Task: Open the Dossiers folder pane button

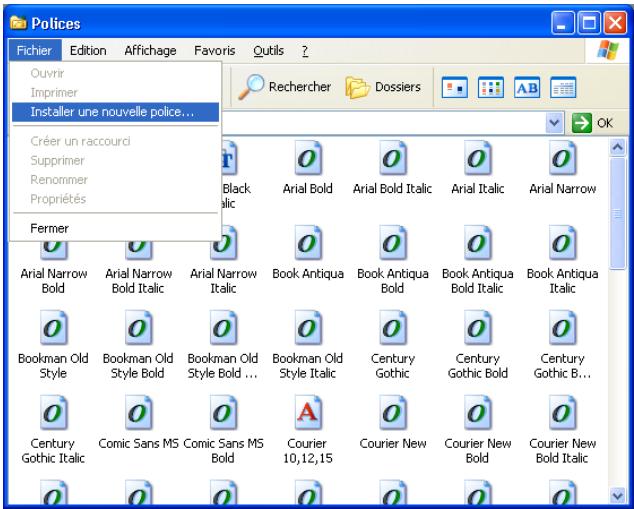Action: tap(383, 87)
